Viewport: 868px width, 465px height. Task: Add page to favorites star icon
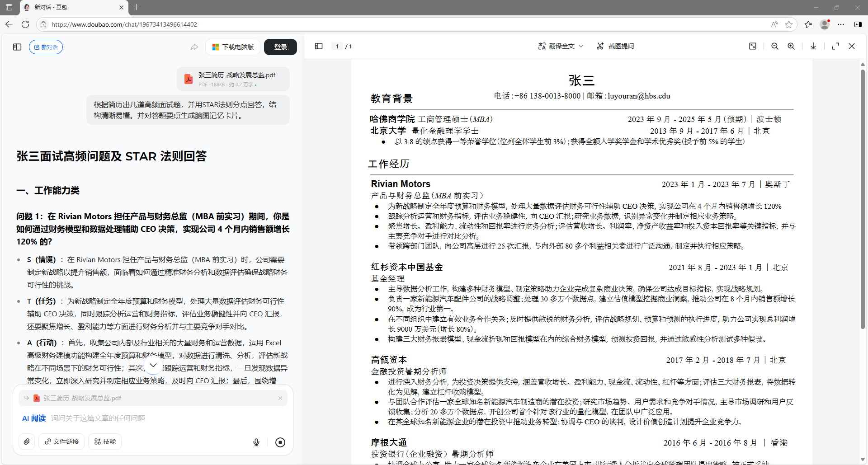pos(789,24)
